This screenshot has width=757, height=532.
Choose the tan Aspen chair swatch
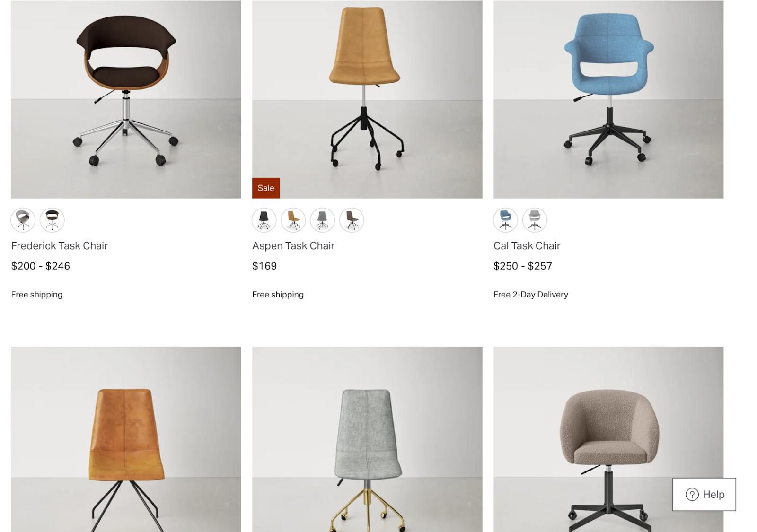293,220
